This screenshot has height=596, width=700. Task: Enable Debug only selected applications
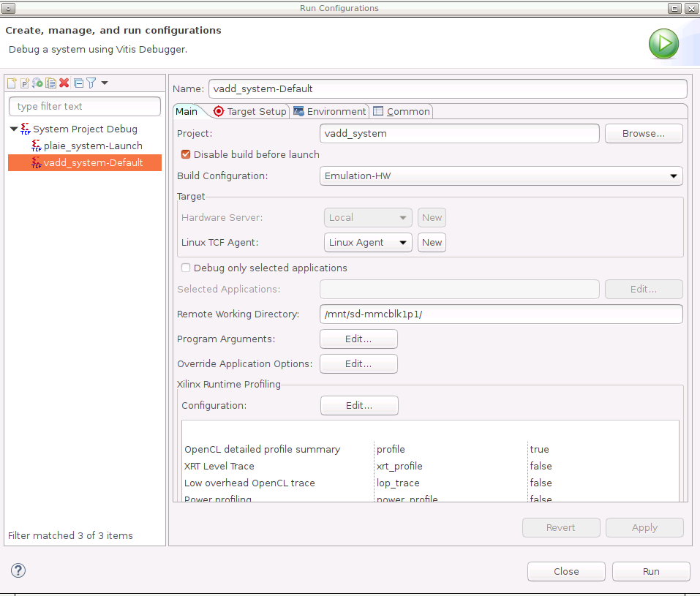click(186, 268)
